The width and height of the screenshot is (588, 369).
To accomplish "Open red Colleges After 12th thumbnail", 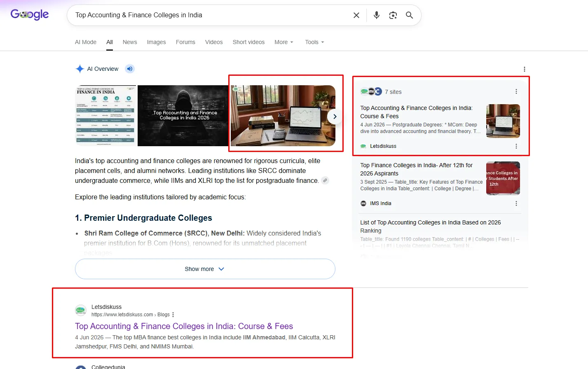I will 503,178.
